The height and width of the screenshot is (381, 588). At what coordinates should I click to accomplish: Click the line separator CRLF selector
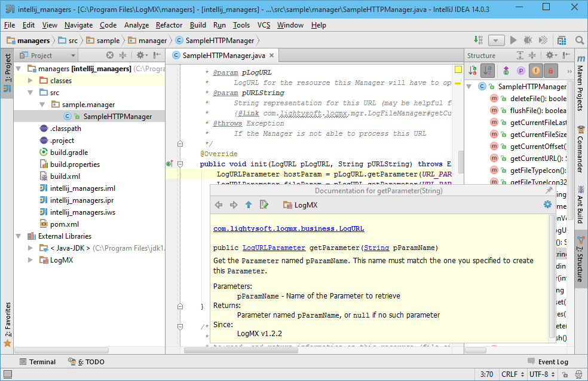pos(512,374)
